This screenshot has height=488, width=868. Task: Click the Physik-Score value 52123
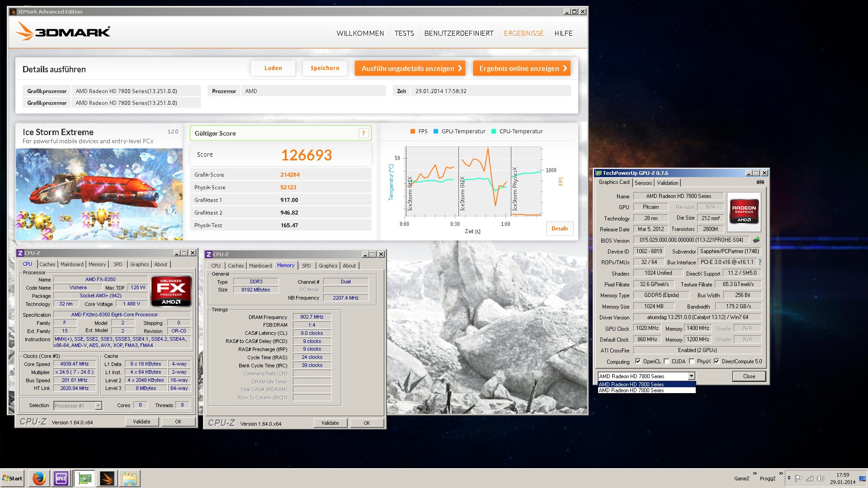[x=288, y=188]
